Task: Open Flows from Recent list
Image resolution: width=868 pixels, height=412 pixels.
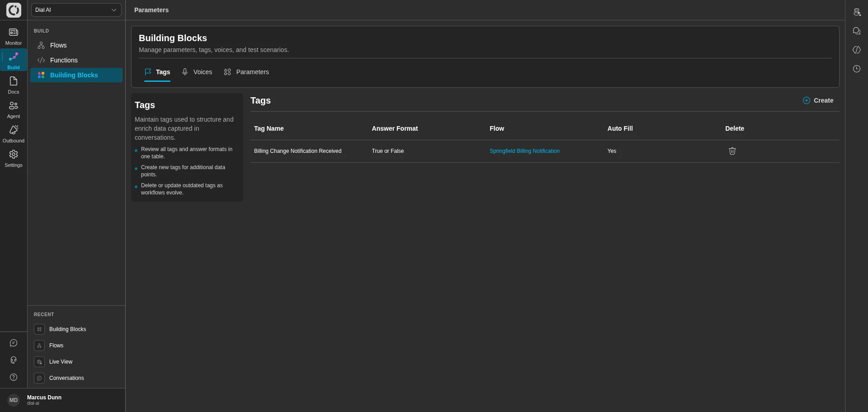Action: pos(57,346)
